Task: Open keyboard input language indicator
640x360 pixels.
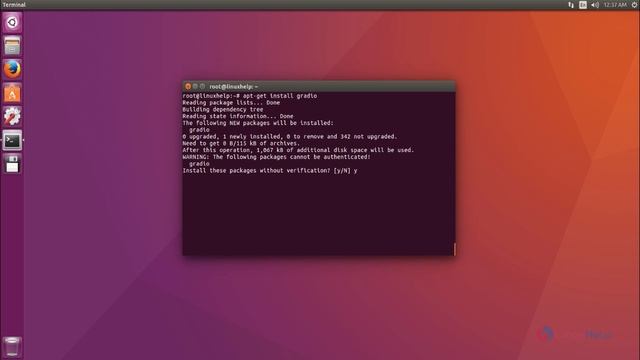Action: pos(583,5)
